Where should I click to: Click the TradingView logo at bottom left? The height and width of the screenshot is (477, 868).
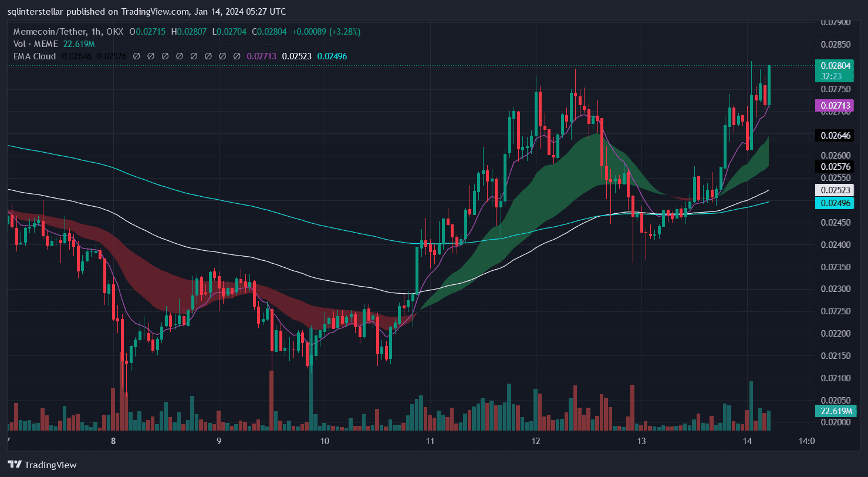(42, 465)
